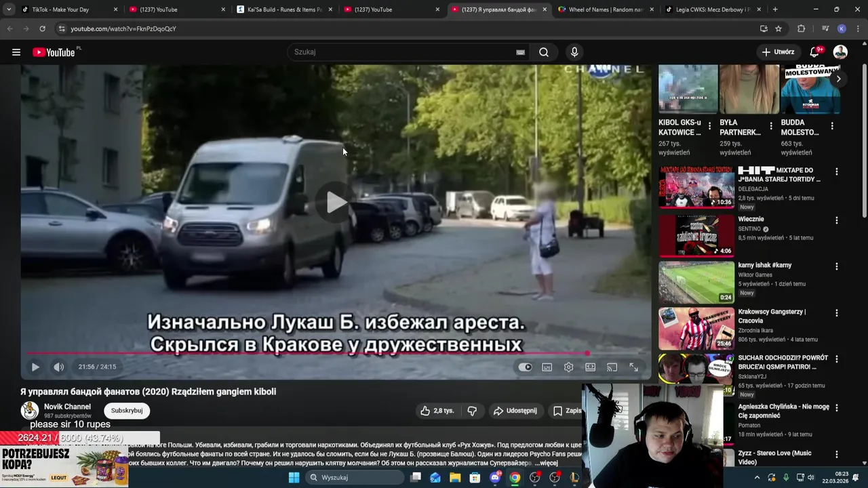This screenshot has height=488, width=868.
Task: Open a new browser tab with plus button
Action: (x=775, y=9)
